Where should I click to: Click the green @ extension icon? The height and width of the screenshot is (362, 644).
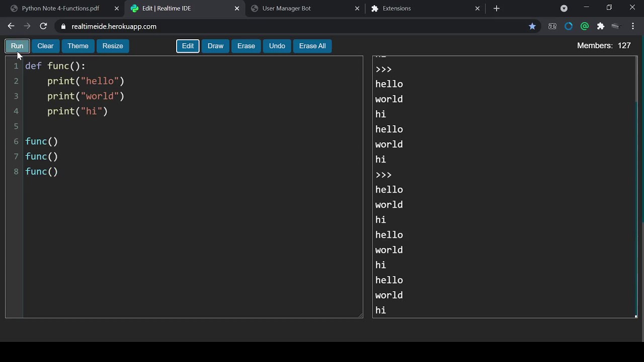click(x=584, y=26)
